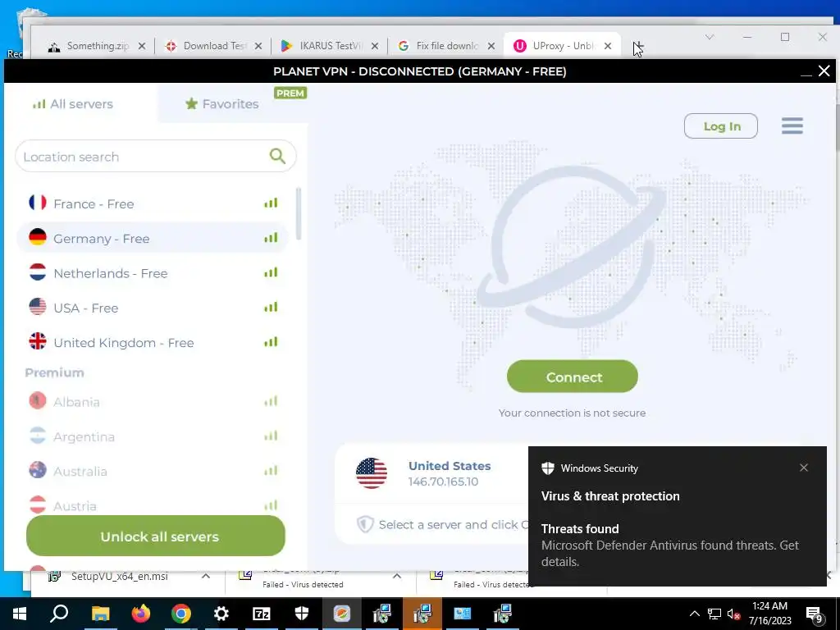840x630 pixels.
Task: Select the Australia premium server
Action: [153, 471]
